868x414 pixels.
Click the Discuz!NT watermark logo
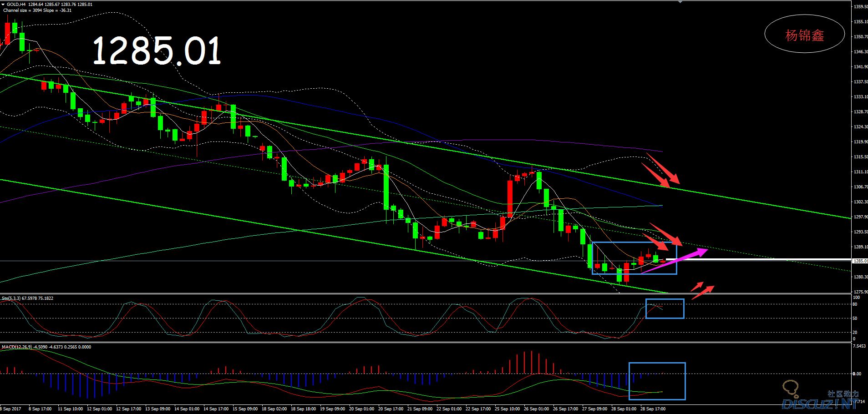[819, 404]
